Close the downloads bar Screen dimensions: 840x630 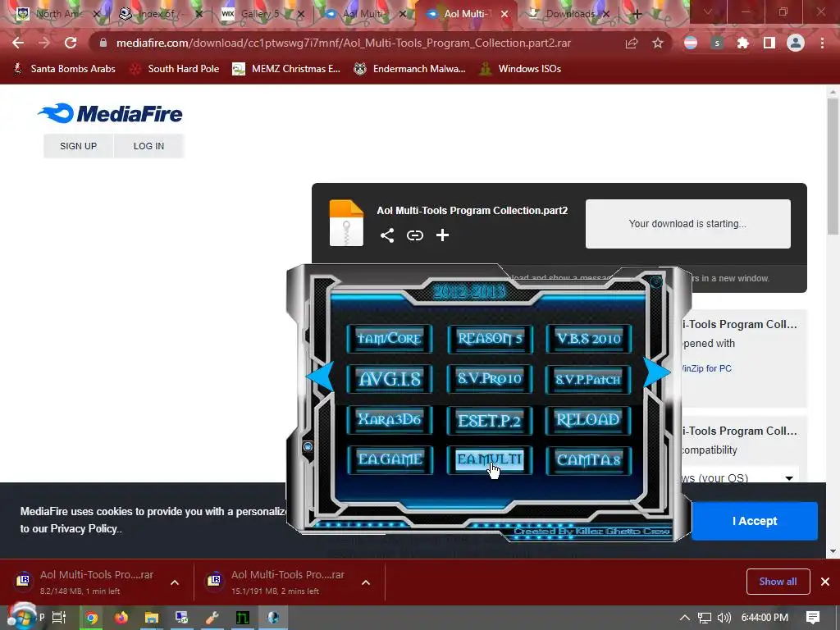[825, 582]
